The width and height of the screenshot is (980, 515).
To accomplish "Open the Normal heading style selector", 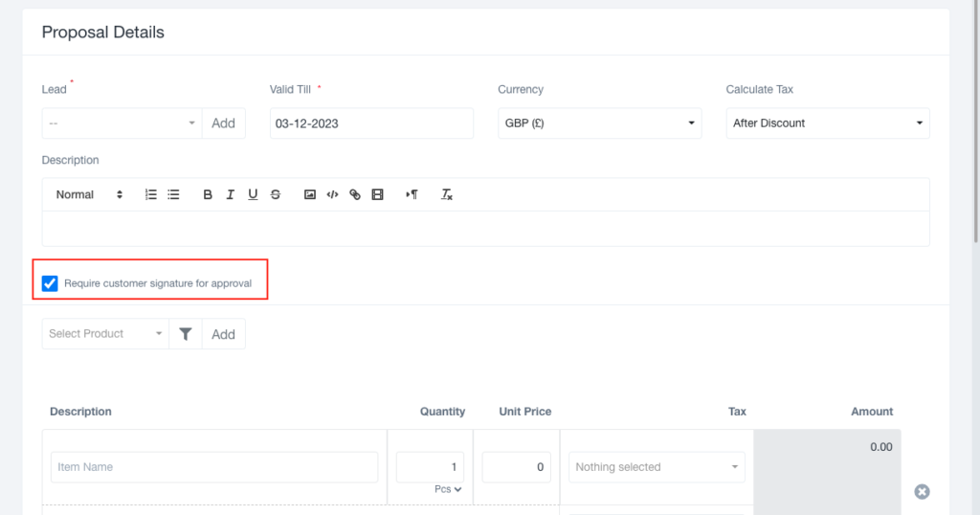I will coord(89,194).
